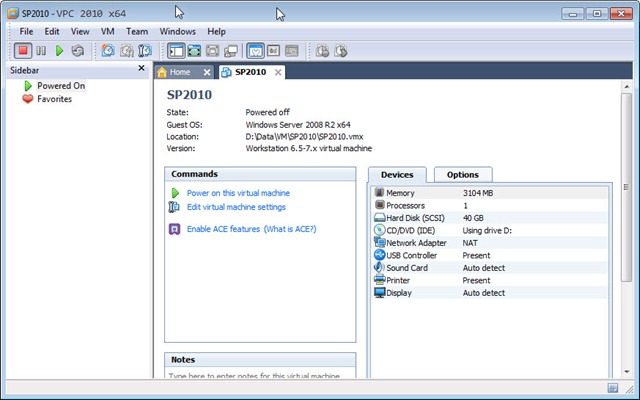Click Power on this virtual machine link
This screenshot has width=640, height=400.
[238, 193]
